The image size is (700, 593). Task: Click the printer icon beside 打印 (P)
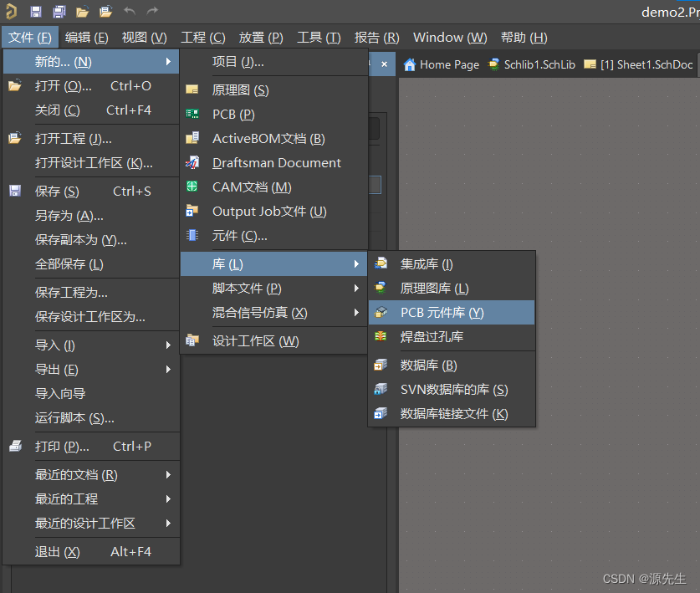point(16,446)
